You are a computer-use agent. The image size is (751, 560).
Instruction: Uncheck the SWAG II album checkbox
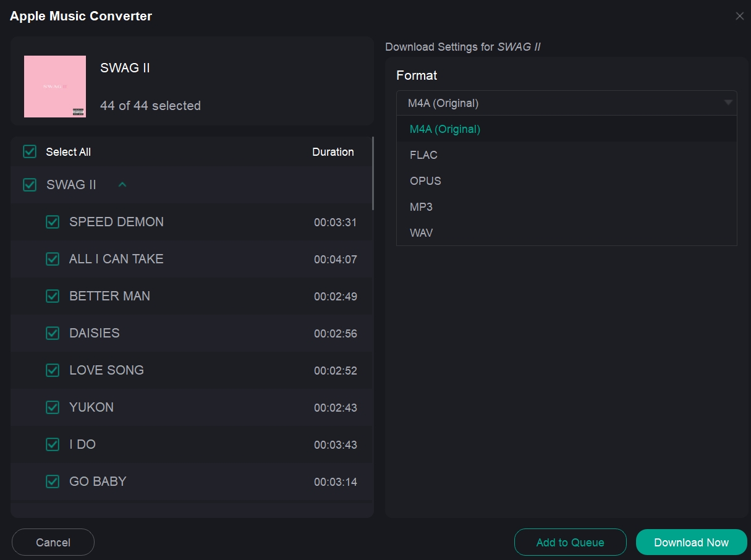click(29, 184)
